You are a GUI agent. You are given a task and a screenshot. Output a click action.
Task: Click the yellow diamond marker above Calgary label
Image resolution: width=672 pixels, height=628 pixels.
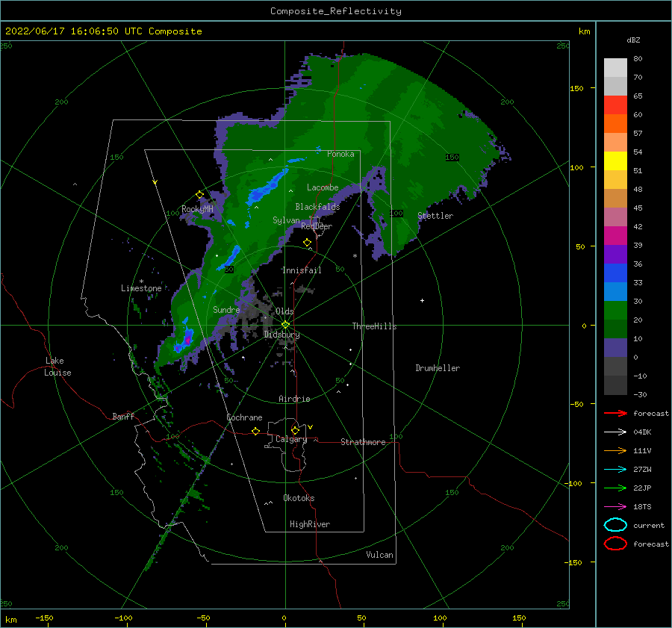[295, 430]
